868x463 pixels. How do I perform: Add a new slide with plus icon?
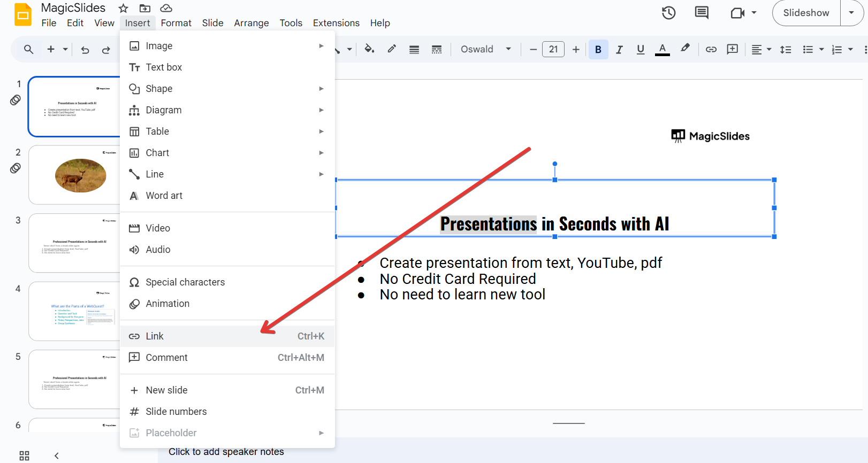point(51,49)
